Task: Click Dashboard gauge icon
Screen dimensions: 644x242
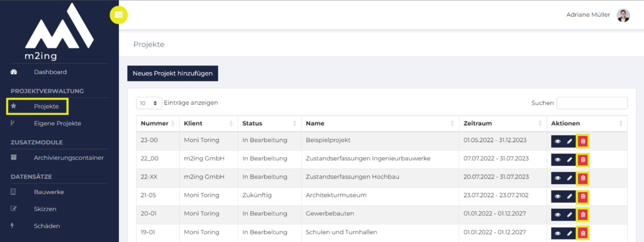Action: point(13,72)
